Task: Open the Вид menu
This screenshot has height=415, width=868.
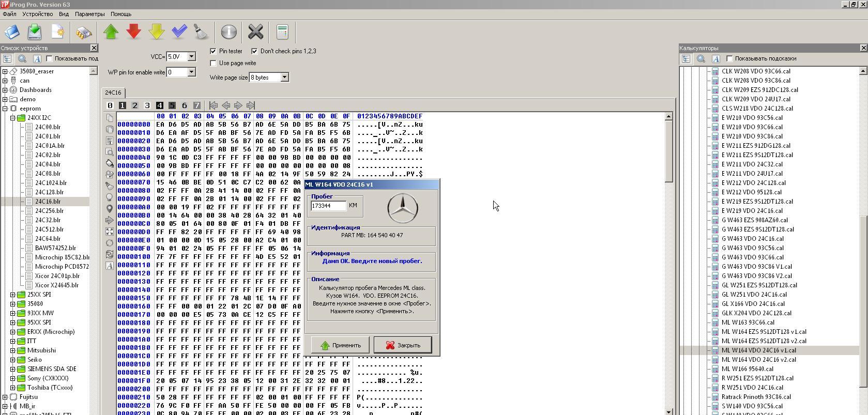Action: tap(64, 14)
